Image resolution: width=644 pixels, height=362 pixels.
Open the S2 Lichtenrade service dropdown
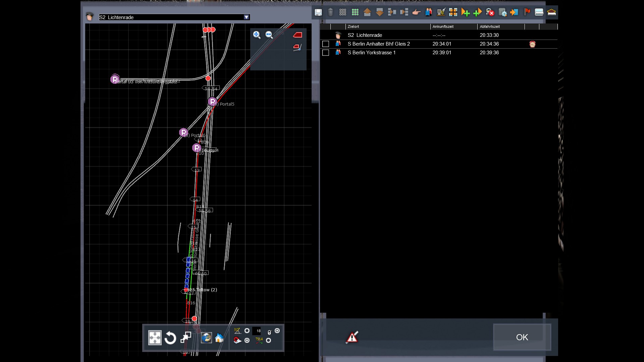pos(247,17)
